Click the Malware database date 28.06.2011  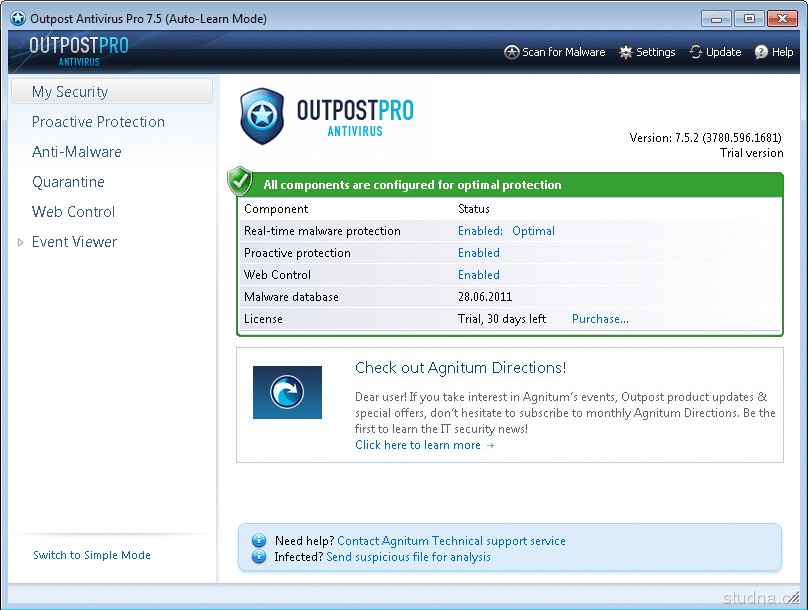pos(485,297)
